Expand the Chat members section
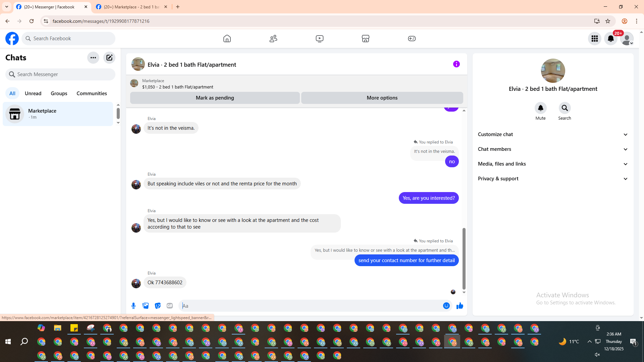The width and height of the screenshot is (644, 362). pyautogui.click(x=553, y=149)
